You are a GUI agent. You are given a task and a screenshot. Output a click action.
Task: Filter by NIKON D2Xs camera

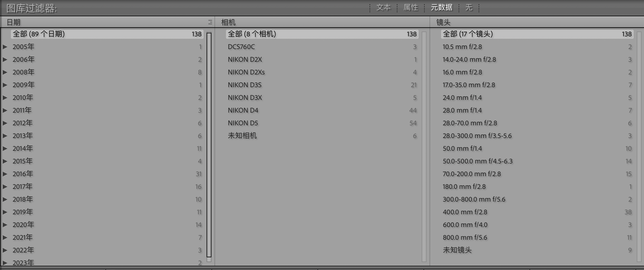(x=322, y=72)
